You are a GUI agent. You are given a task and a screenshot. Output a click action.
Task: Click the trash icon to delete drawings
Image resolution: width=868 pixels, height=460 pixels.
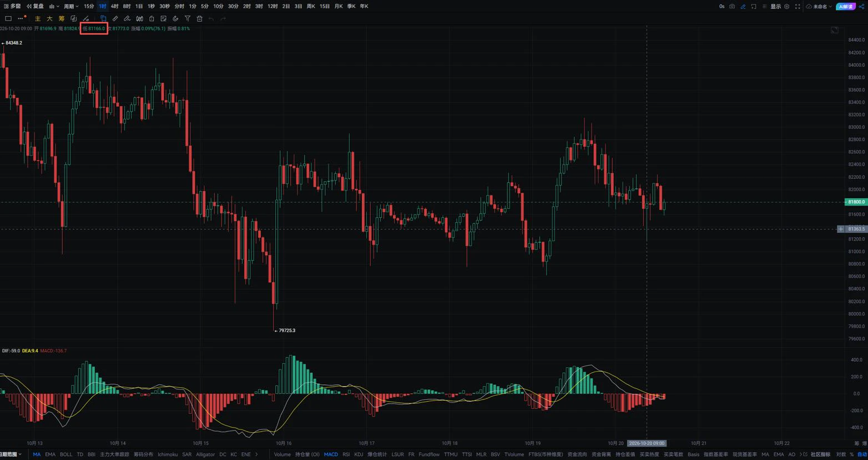(200, 19)
